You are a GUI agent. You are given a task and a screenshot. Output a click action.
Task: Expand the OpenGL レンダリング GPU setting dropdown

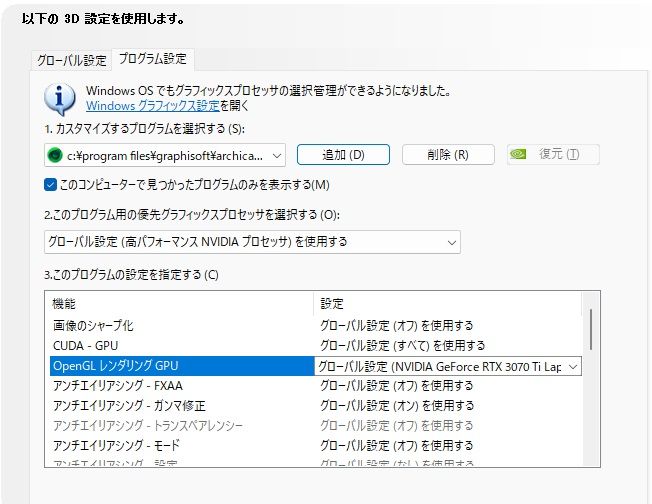point(573,367)
